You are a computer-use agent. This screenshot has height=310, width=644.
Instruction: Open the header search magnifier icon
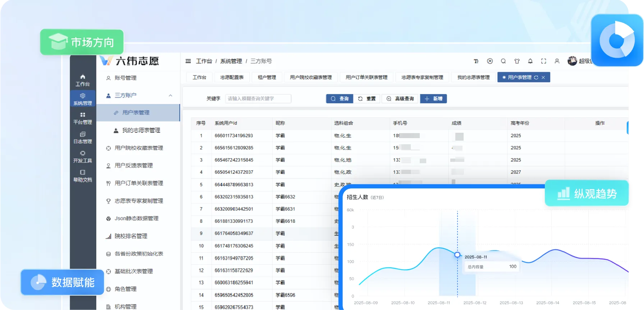[x=503, y=61]
